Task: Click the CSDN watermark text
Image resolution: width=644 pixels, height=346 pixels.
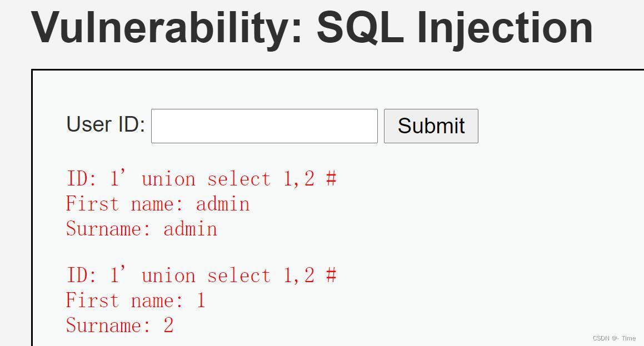Action: [613, 338]
